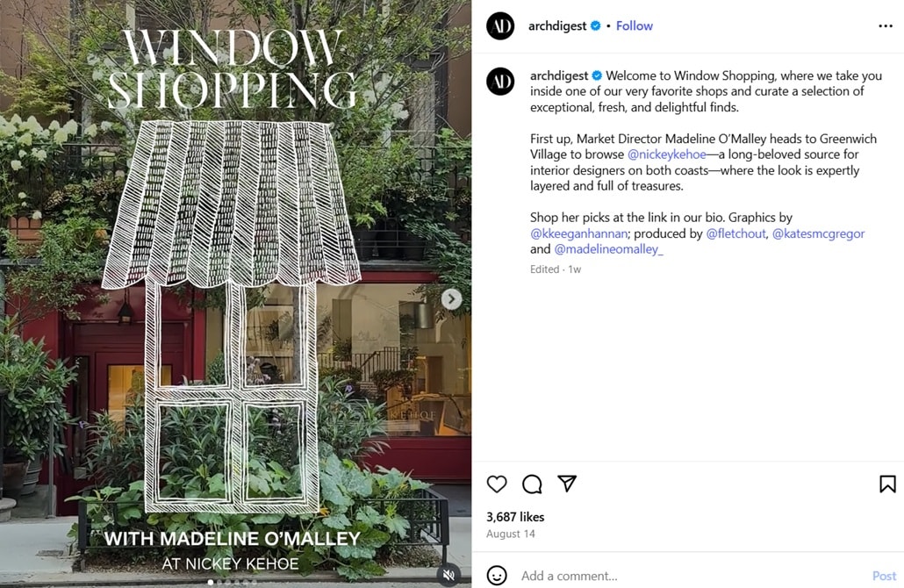The image size is (904, 588).
Task: Select the carousel pagination dots
Action: (x=230, y=582)
